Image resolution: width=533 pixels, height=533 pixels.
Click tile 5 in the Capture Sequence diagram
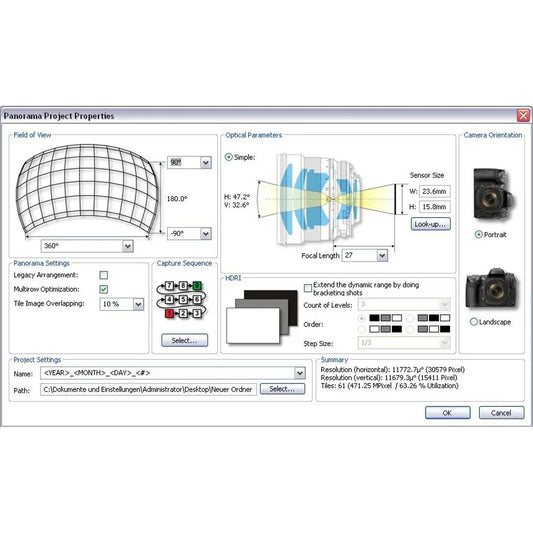click(x=183, y=299)
